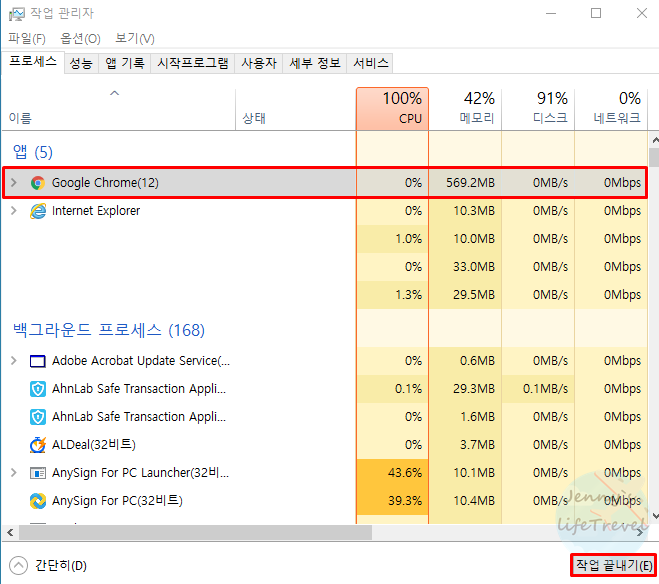Expand AnySign For PC Launcher group
This screenshot has width=659, height=584.
[x=13, y=473]
